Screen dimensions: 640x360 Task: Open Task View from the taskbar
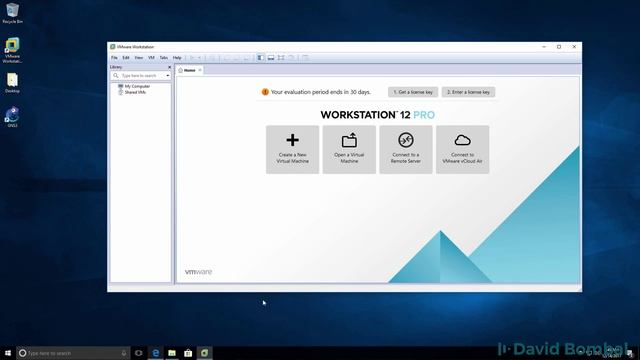pos(139,353)
